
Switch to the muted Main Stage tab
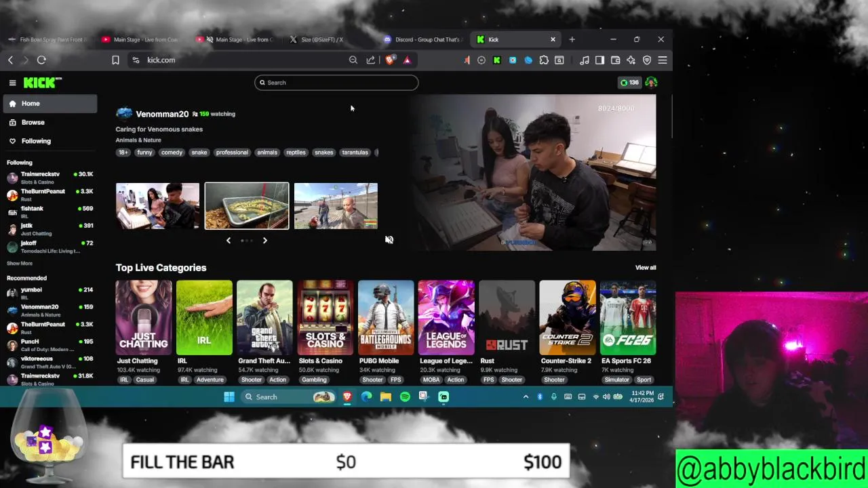pos(235,39)
